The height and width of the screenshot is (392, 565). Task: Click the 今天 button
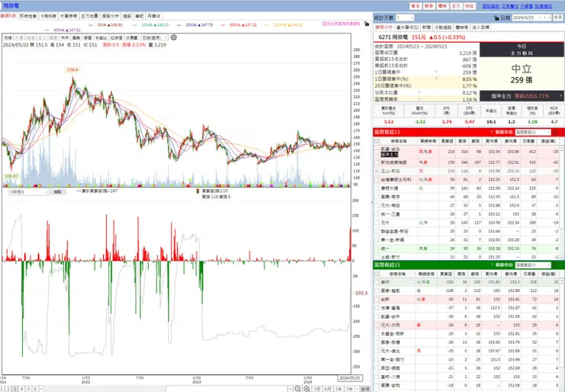558,18
